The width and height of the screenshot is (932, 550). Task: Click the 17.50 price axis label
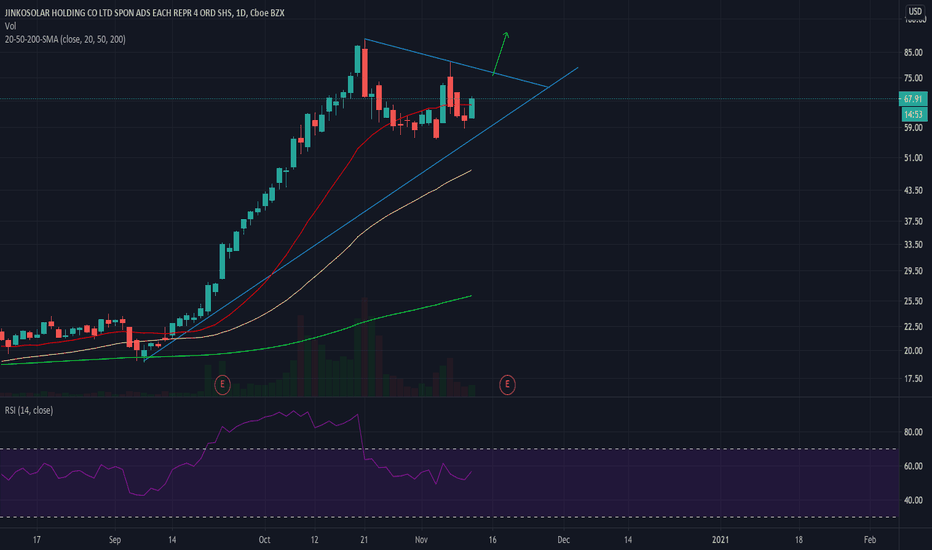tap(913, 379)
